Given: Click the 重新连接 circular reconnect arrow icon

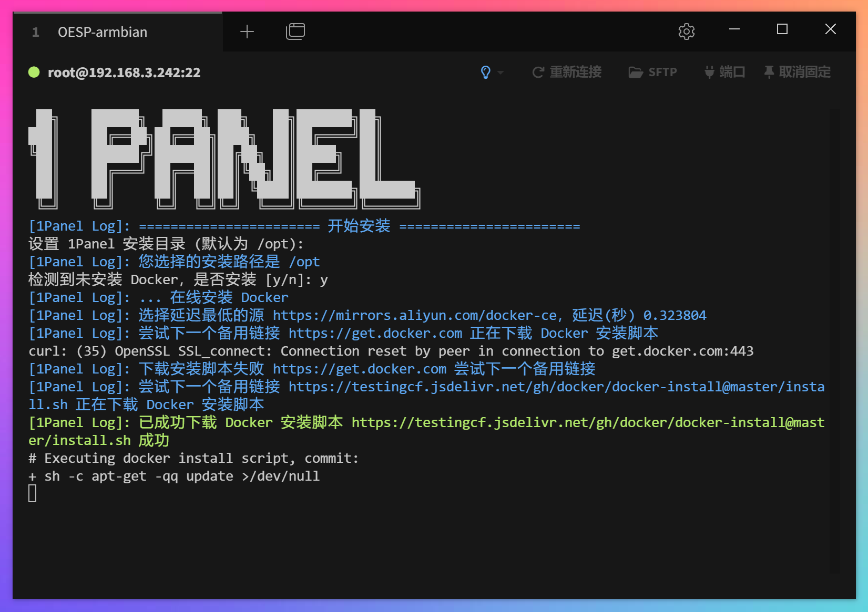Looking at the screenshot, I should coord(537,72).
